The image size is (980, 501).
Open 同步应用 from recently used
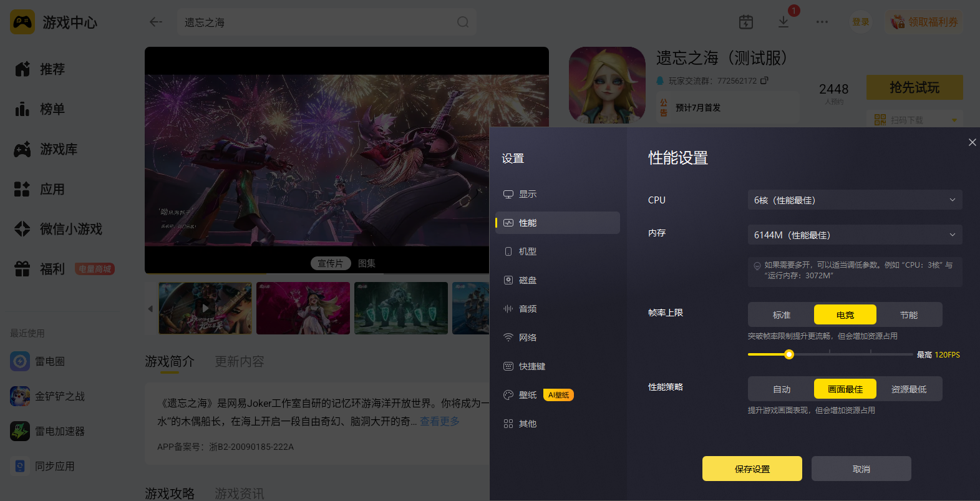click(x=42, y=466)
